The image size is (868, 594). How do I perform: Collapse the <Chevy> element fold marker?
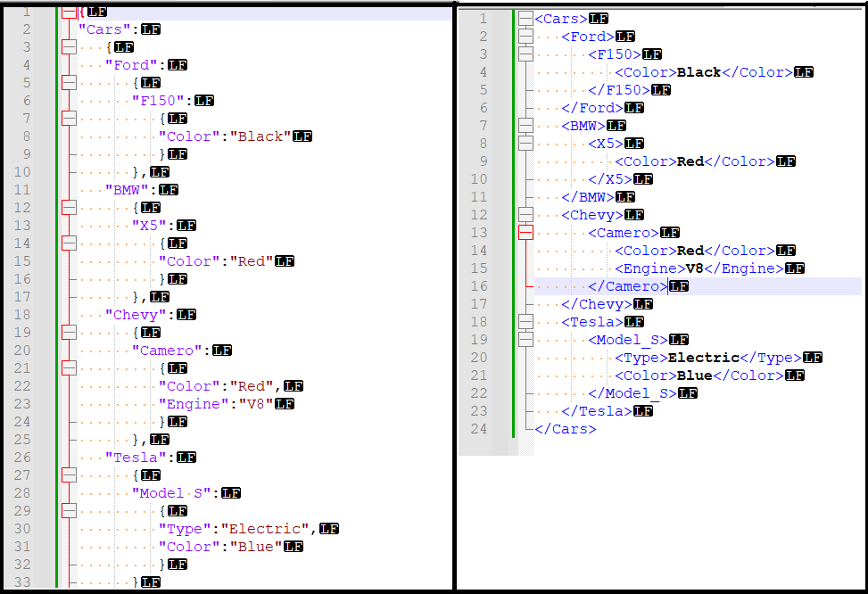(526, 215)
